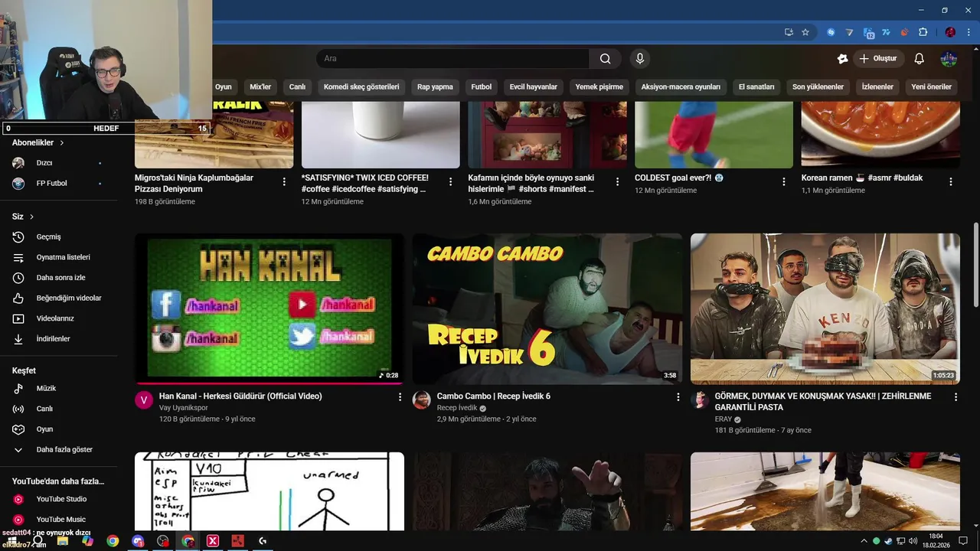
Task: Select the Canlı filter chip
Action: pyautogui.click(x=297, y=87)
